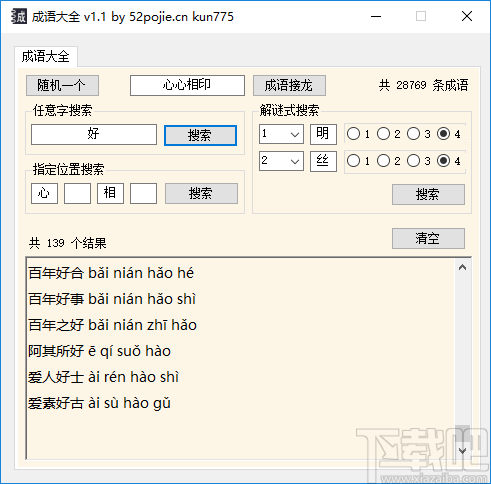
Task: Click the empty second position box
Action: click(77, 193)
